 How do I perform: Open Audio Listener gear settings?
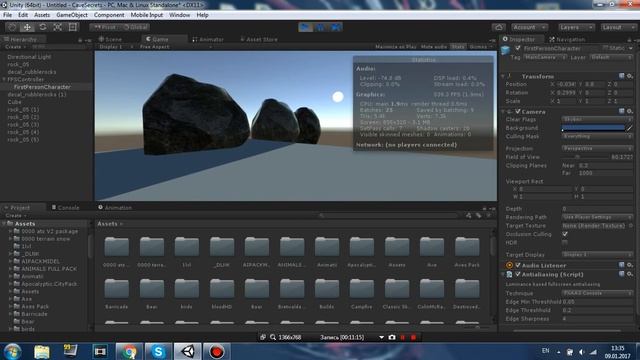(630, 265)
